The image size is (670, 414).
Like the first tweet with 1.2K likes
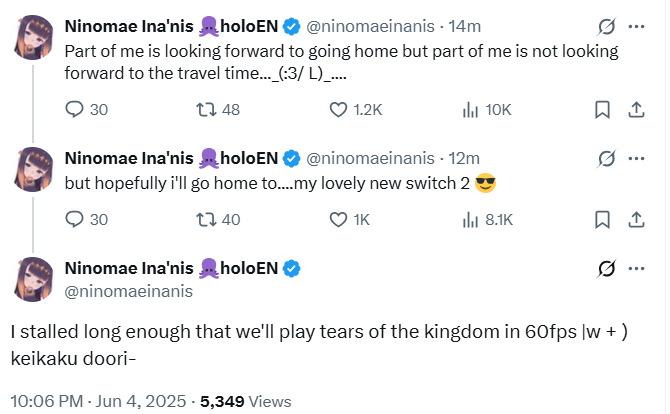tap(341, 109)
